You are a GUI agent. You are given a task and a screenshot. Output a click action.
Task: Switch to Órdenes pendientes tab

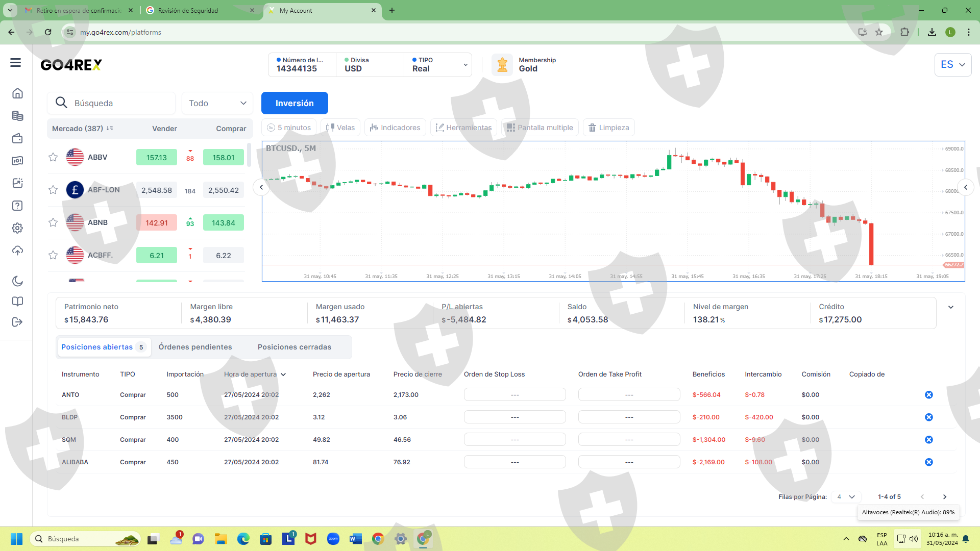pyautogui.click(x=195, y=347)
